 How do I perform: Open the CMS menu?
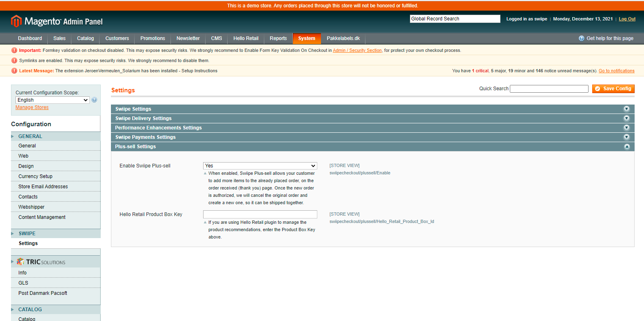point(217,38)
